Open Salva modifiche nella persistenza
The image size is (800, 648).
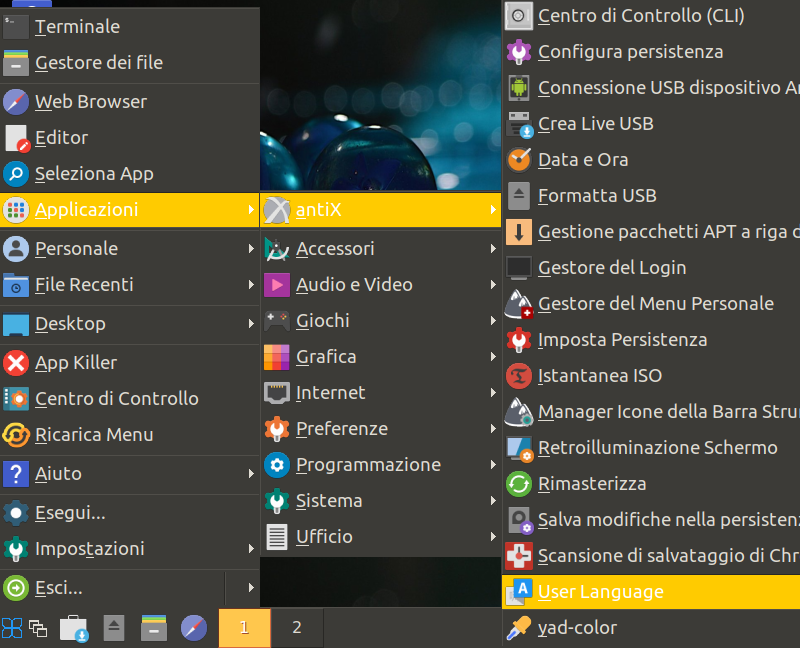(651, 520)
